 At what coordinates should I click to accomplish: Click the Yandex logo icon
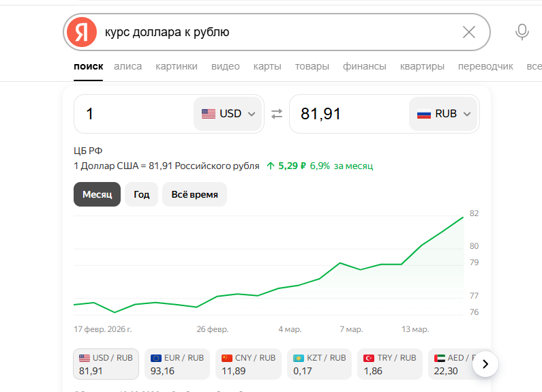(x=82, y=32)
